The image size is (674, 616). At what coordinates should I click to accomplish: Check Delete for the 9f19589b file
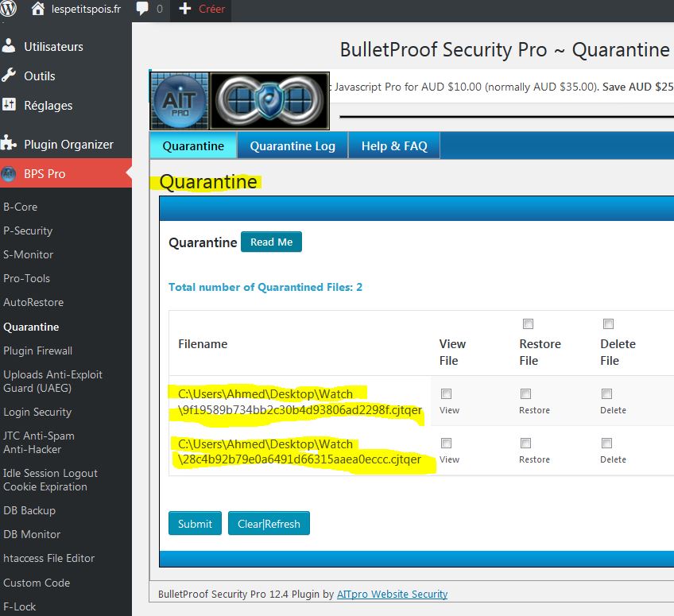pos(606,394)
